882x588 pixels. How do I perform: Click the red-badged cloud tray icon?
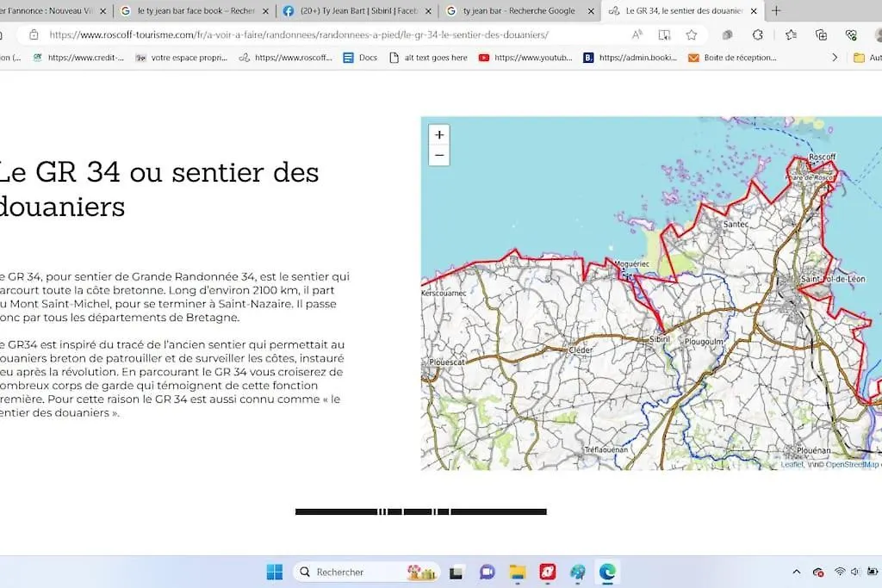coord(819,573)
